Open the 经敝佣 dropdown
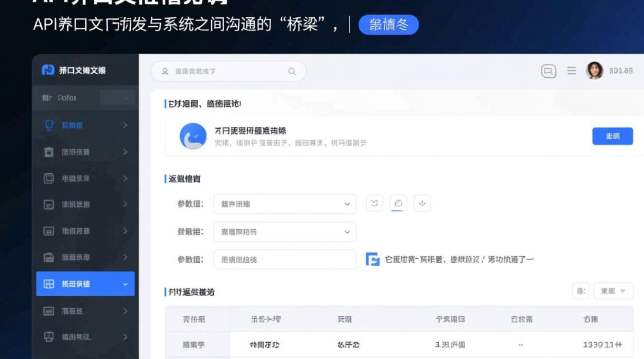644x359 pixels. (285, 232)
